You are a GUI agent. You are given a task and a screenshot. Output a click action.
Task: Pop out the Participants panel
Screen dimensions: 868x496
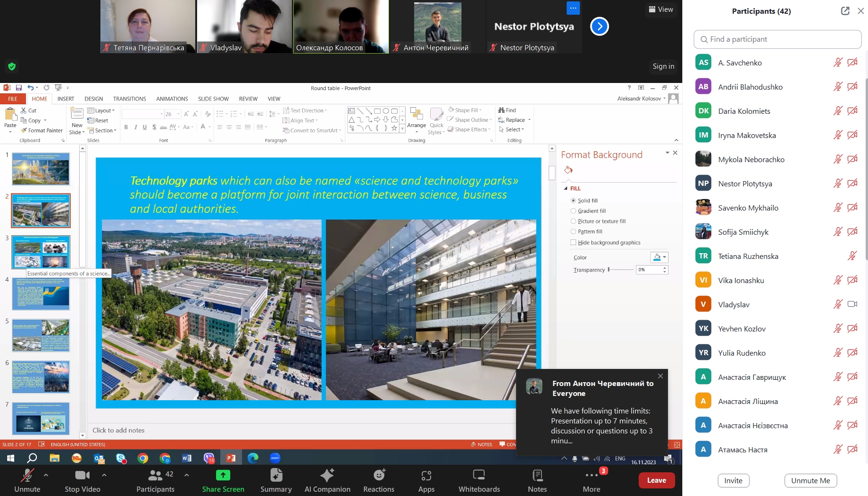[845, 11]
